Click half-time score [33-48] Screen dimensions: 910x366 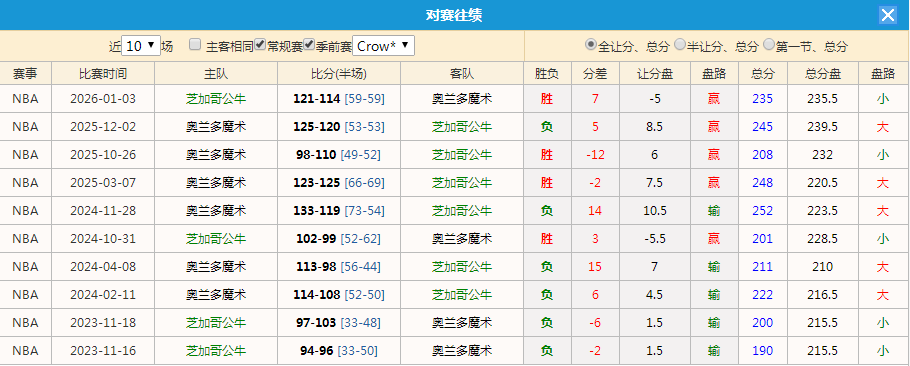point(360,322)
